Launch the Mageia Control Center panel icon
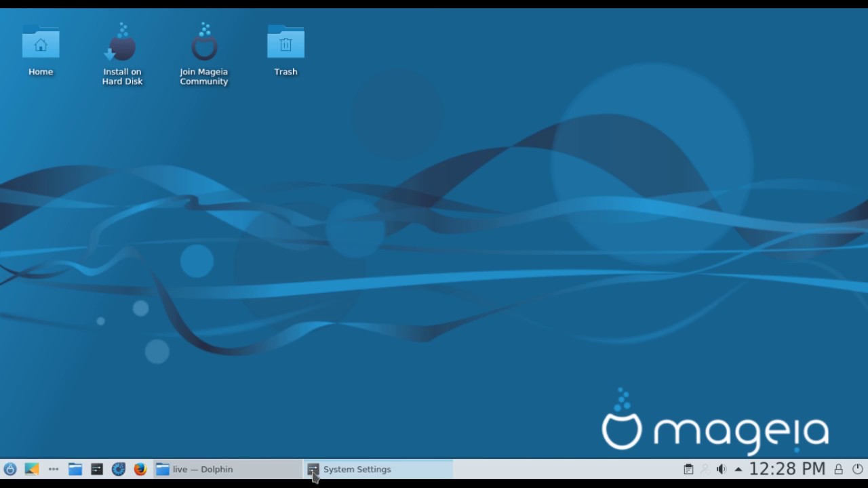 click(x=119, y=469)
